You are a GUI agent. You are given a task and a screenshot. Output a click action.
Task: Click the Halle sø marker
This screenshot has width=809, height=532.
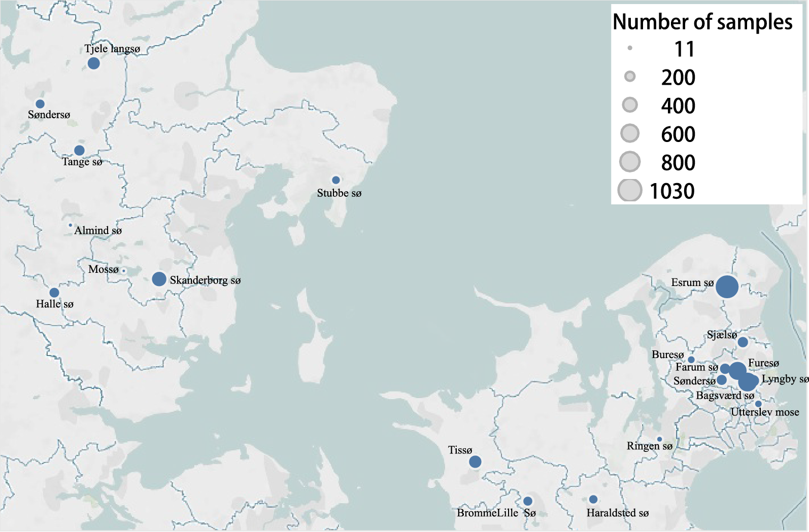click(54, 293)
